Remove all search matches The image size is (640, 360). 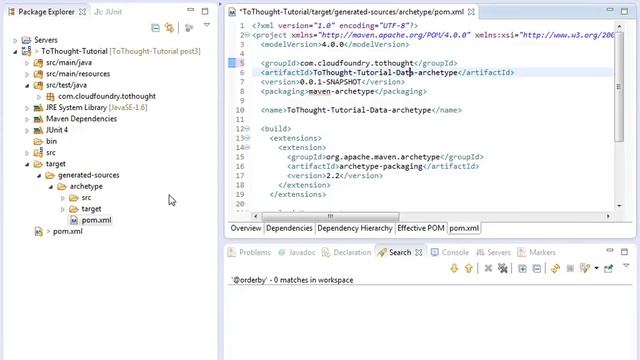pos(503,268)
